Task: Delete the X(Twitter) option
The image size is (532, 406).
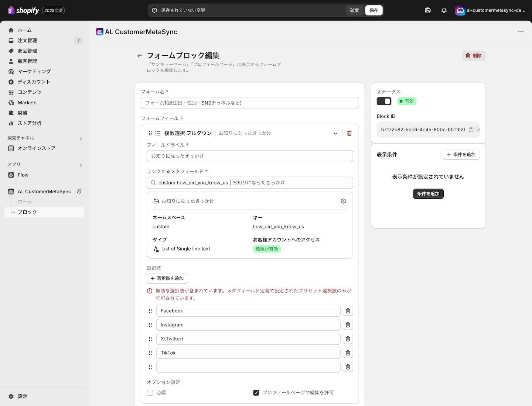Action: pyautogui.click(x=348, y=339)
